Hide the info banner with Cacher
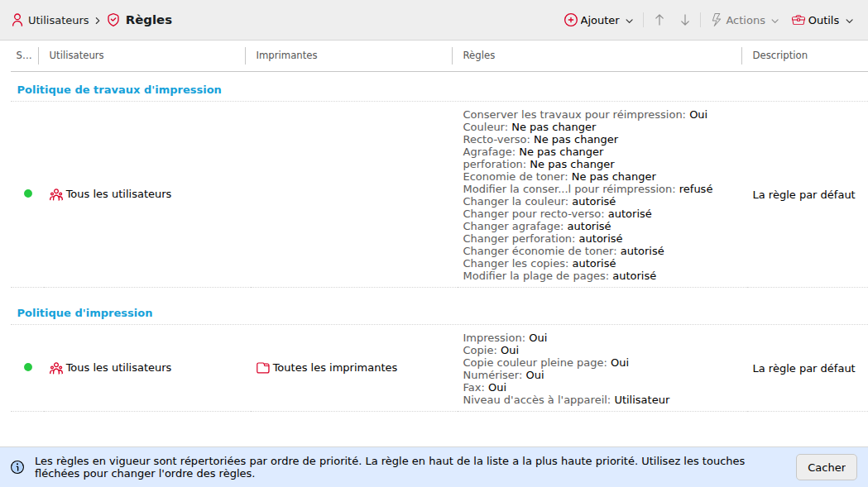Screen dimensions: 868x487 point(827,467)
